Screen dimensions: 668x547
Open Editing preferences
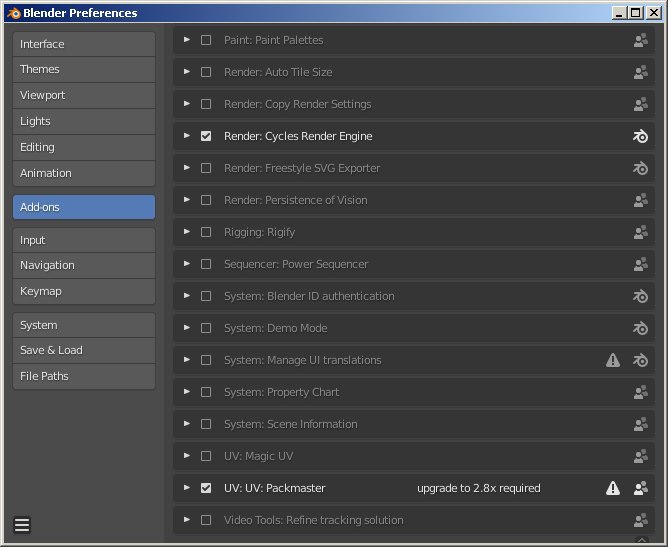[84, 147]
